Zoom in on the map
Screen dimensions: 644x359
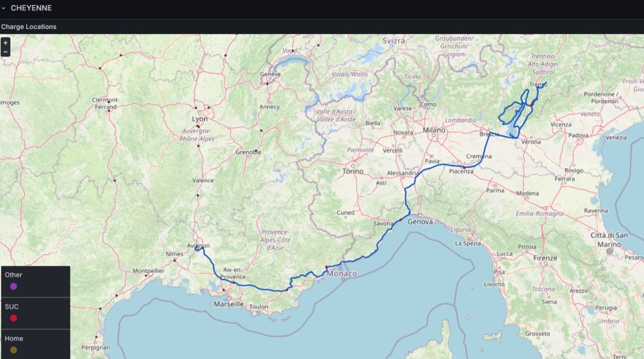coord(5,43)
